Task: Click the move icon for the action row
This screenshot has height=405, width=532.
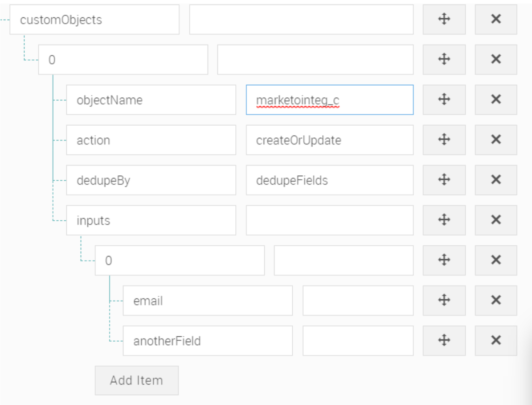Action: pyautogui.click(x=444, y=140)
